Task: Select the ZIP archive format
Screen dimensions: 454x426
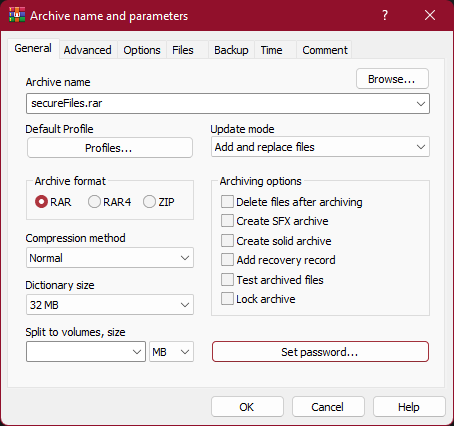Action: (x=159, y=202)
